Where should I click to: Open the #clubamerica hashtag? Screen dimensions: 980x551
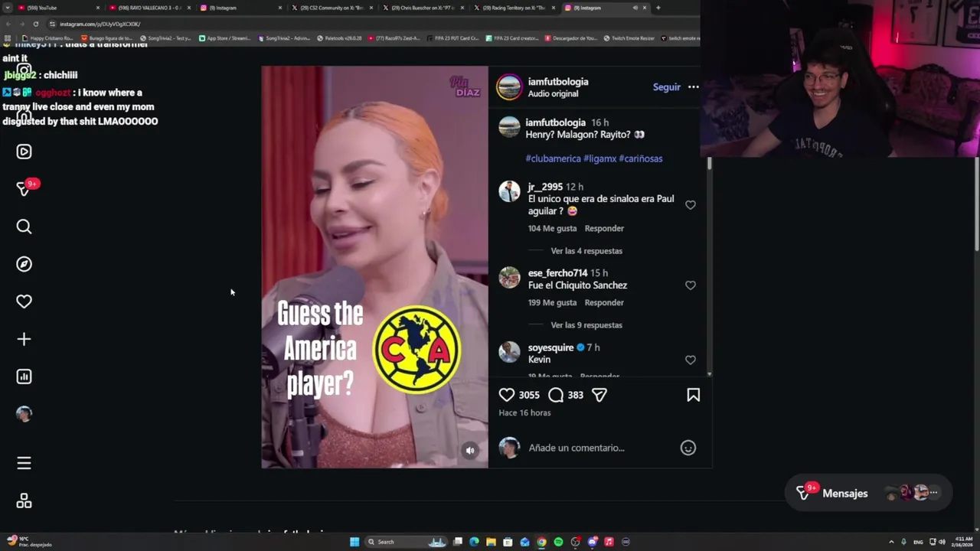click(x=553, y=158)
